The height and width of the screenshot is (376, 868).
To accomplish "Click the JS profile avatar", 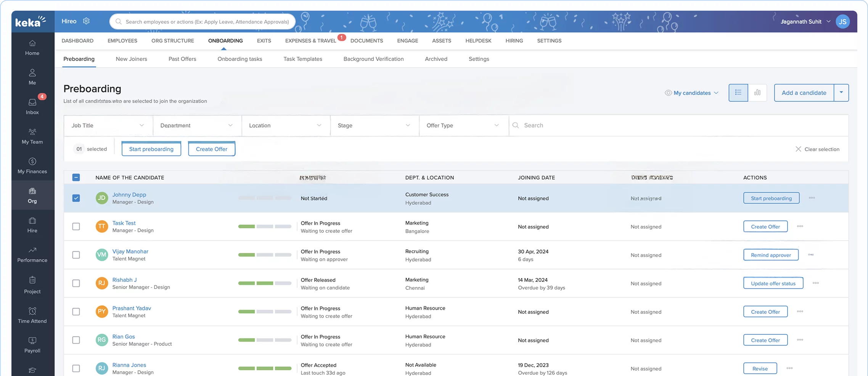I will 843,21.
